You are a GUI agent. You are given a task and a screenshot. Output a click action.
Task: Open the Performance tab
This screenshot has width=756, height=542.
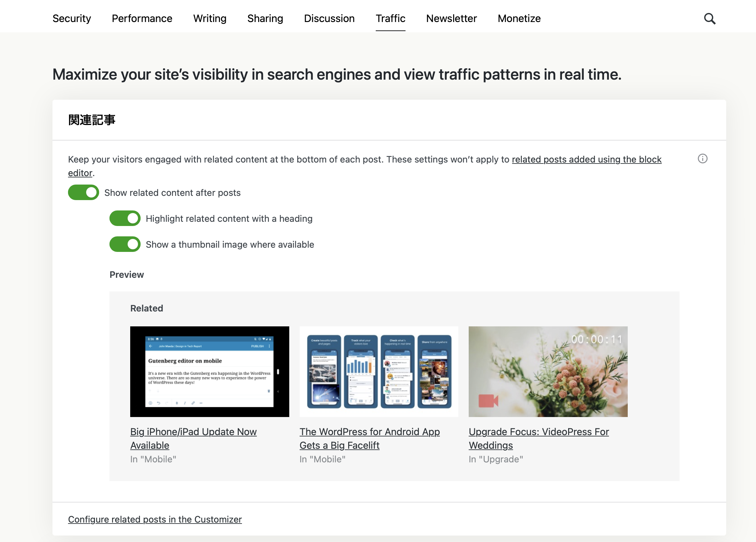[x=142, y=19]
